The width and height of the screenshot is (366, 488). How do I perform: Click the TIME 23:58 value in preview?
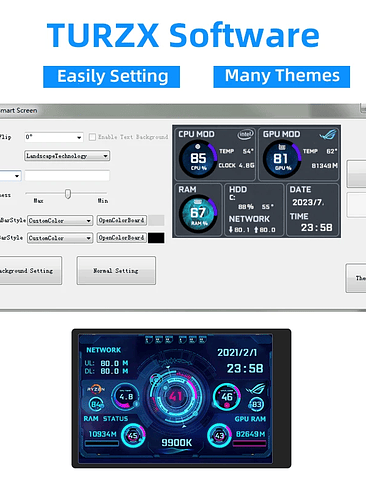pos(316,228)
